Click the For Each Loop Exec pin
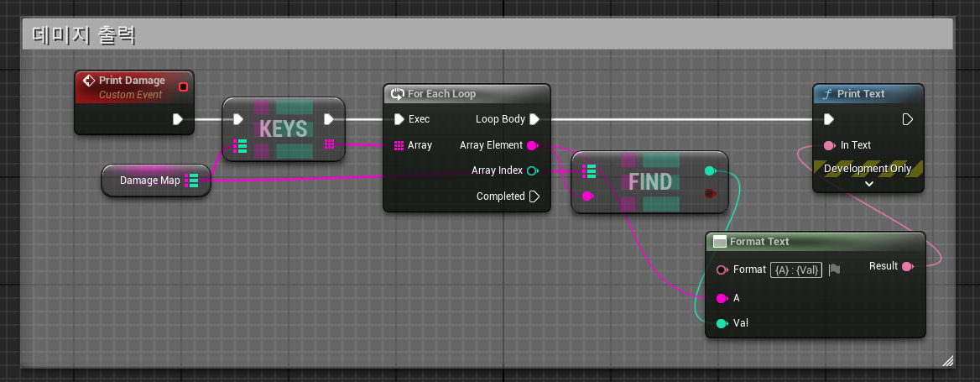 pos(399,118)
